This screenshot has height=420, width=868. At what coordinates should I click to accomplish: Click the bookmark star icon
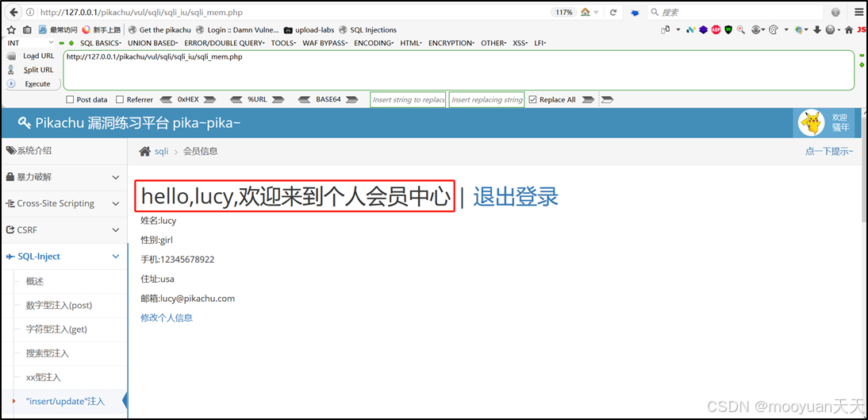tap(12, 30)
